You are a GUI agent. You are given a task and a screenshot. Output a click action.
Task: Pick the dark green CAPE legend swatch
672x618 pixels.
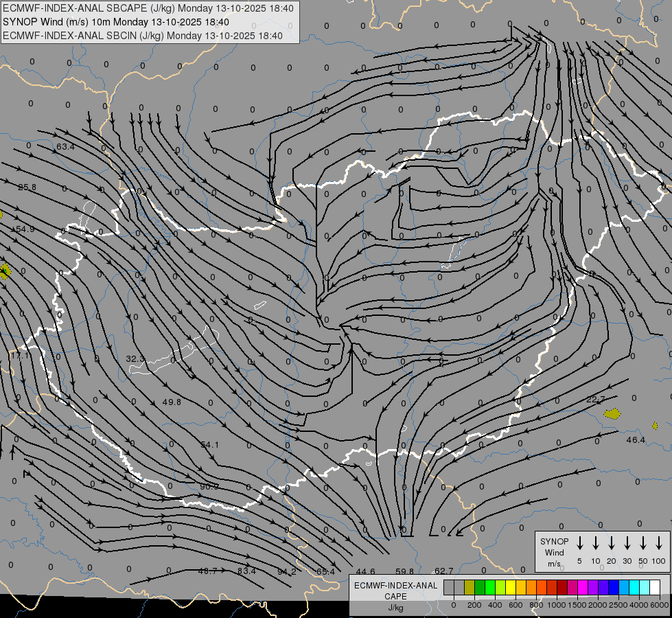point(480,587)
